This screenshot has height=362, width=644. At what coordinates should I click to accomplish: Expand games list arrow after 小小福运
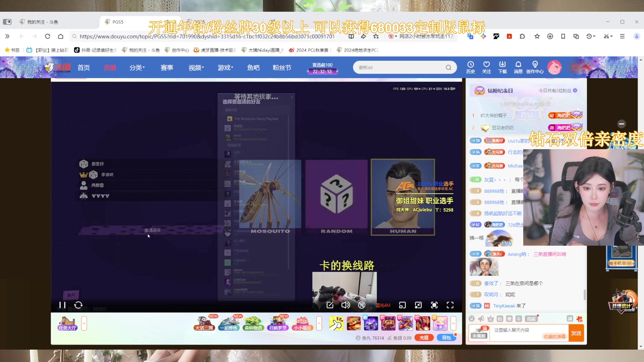319,323
